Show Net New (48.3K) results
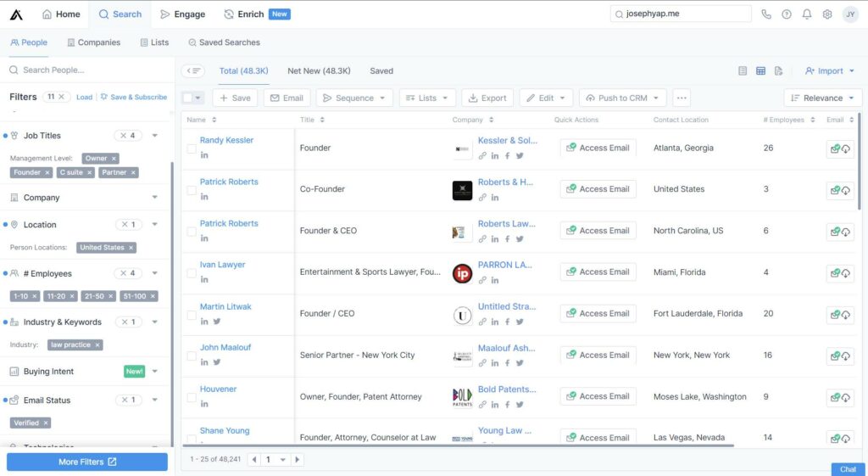 tap(319, 71)
